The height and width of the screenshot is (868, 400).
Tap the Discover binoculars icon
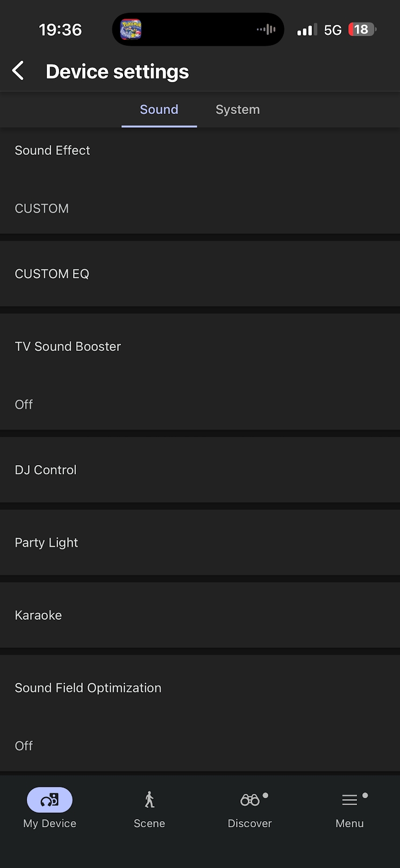(250, 800)
